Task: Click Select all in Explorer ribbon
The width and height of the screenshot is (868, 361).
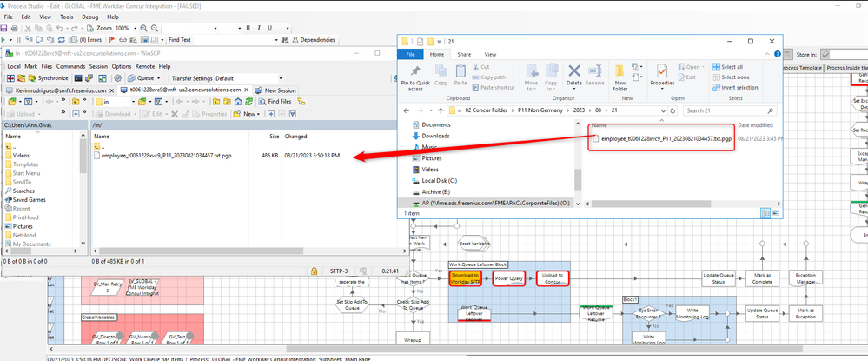Action: (728, 67)
